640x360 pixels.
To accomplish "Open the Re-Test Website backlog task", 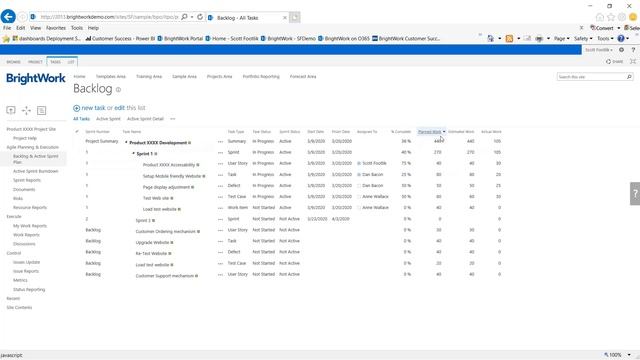I will tap(151, 253).
